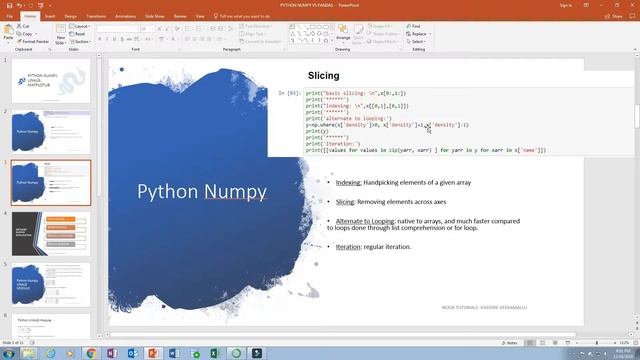Image resolution: width=640 pixels, height=360 pixels.
Task: Open Excel from taskbar
Action: [x=215, y=353]
